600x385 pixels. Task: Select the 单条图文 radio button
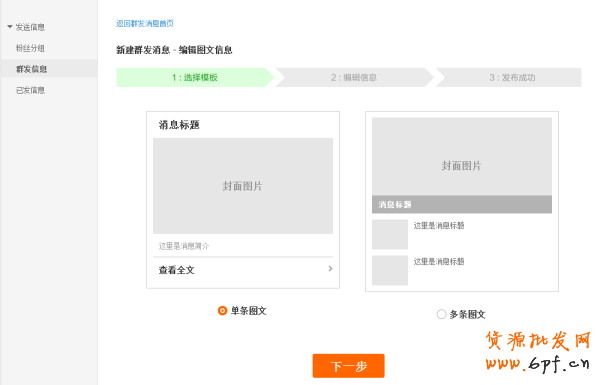222,310
